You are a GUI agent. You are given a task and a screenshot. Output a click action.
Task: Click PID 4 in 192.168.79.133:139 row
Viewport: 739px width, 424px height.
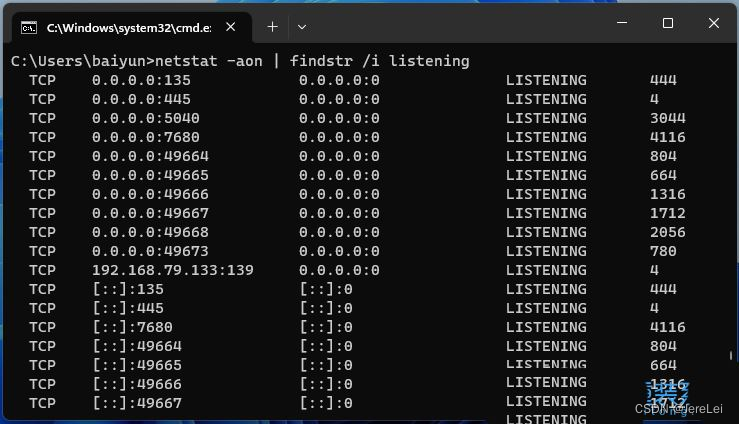[654, 270]
